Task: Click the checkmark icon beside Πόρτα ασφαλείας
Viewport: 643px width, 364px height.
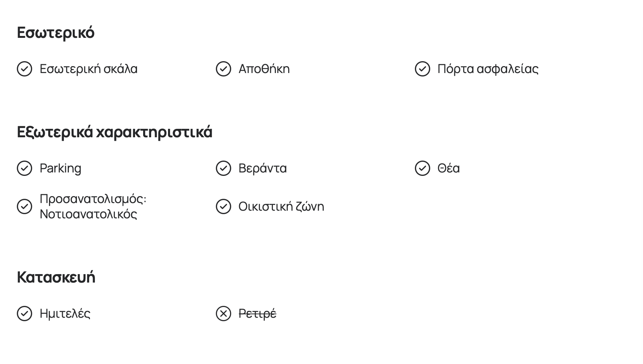Action: [423, 69]
